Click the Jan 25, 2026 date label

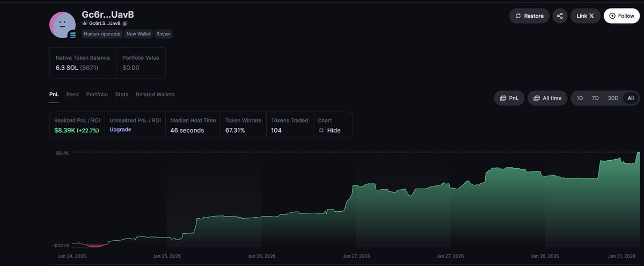(x=167, y=256)
